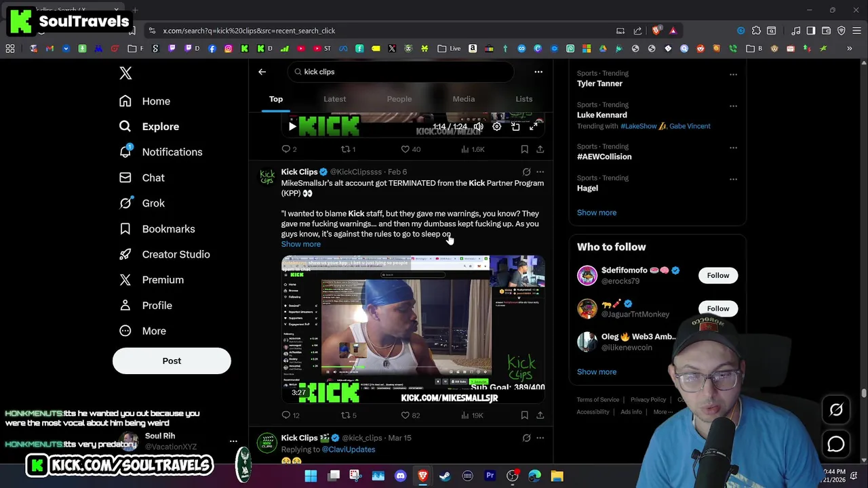
Task: Open the X logo home icon
Action: click(x=125, y=73)
